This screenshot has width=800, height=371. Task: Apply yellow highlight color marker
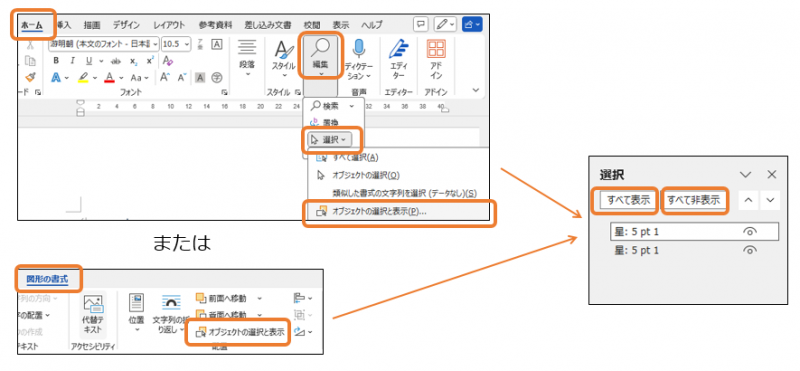[84, 78]
